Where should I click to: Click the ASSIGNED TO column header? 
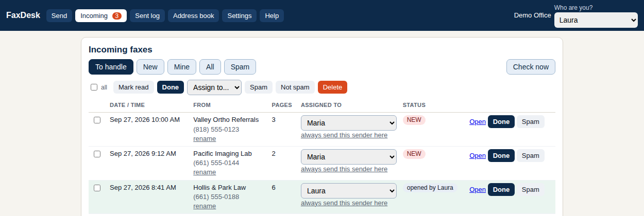[x=321, y=105]
